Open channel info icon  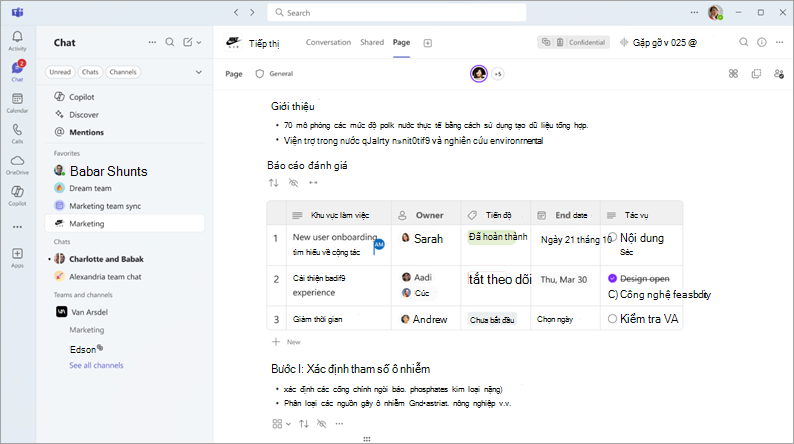coord(762,43)
